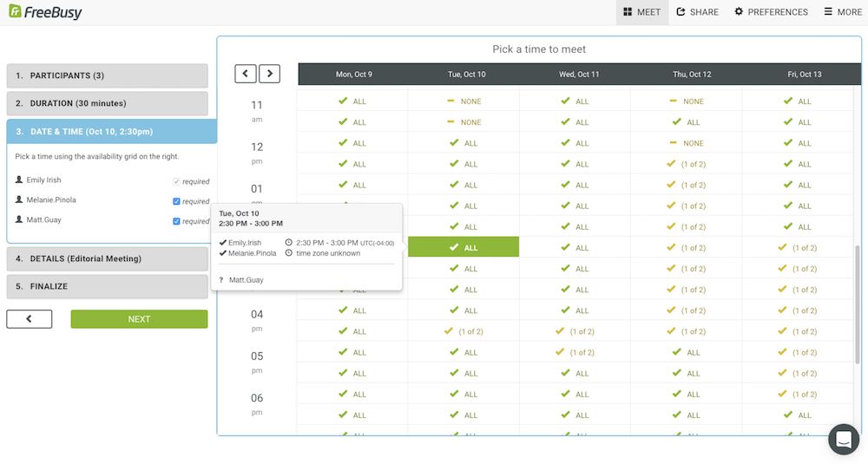Expand the Duration (30 minutes) step
This screenshot has width=868, height=464.
pyautogui.click(x=107, y=103)
